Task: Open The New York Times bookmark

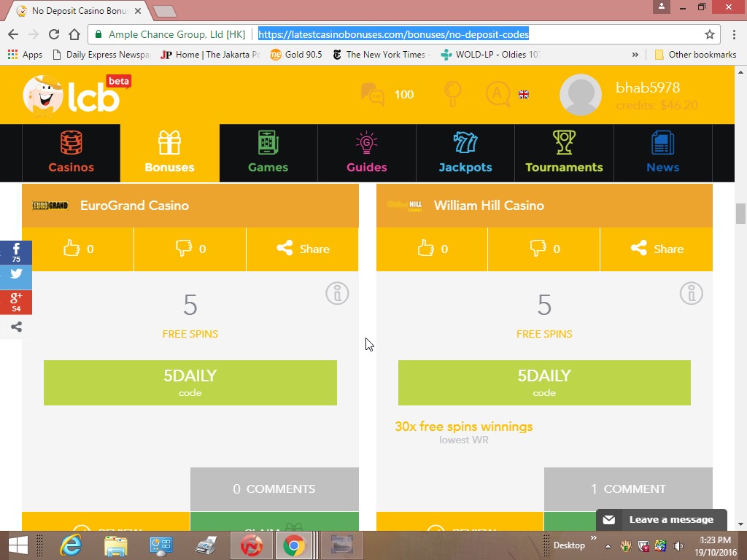Action: (382, 55)
